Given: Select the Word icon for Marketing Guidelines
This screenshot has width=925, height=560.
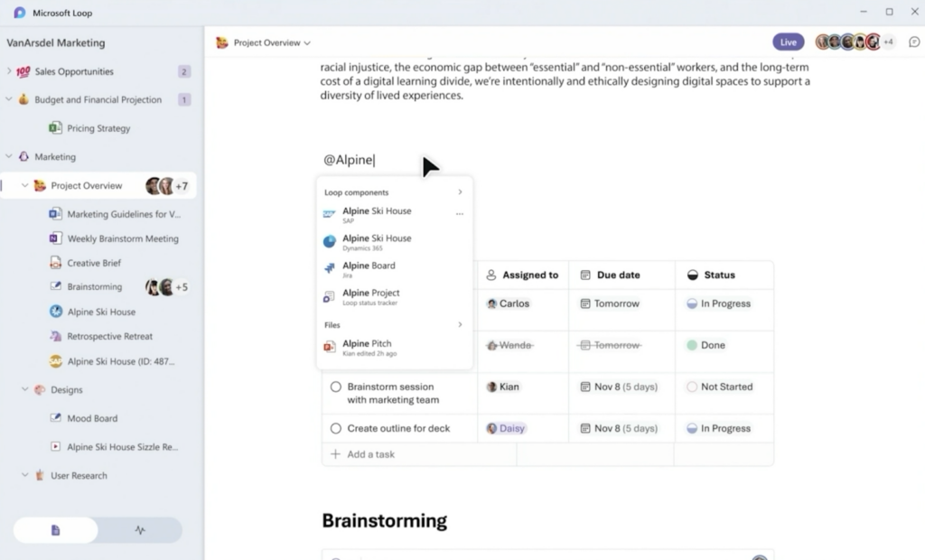Looking at the screenshot, I should coord(55,214).
